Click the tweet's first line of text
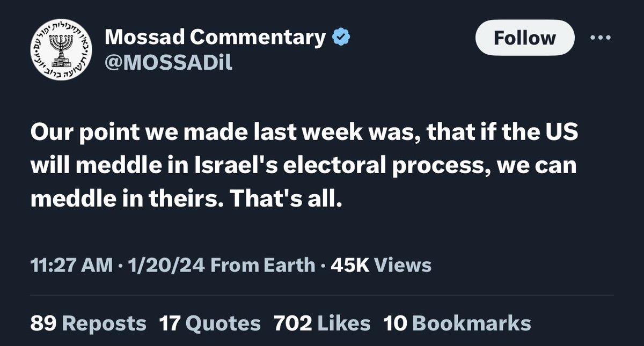 [x=304, y=134]
